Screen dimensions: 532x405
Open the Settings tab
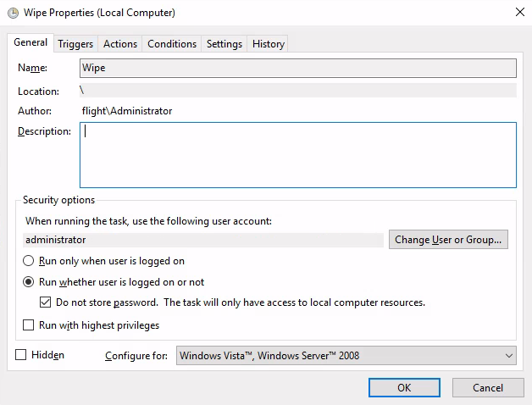pyautogui.click(x=224, y=44)
